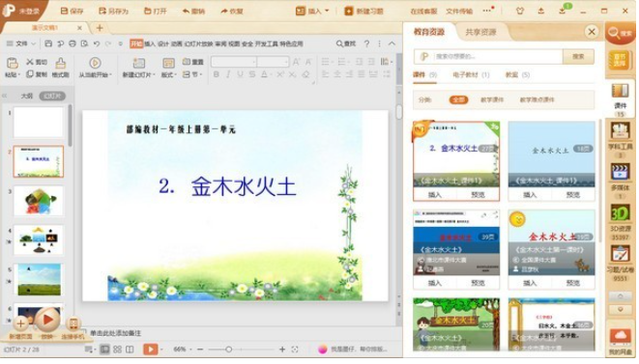Click the quick-access save icon beside 文件
Image resolution: width=639 pixels, height=364 pixels.
pos(48,43)
